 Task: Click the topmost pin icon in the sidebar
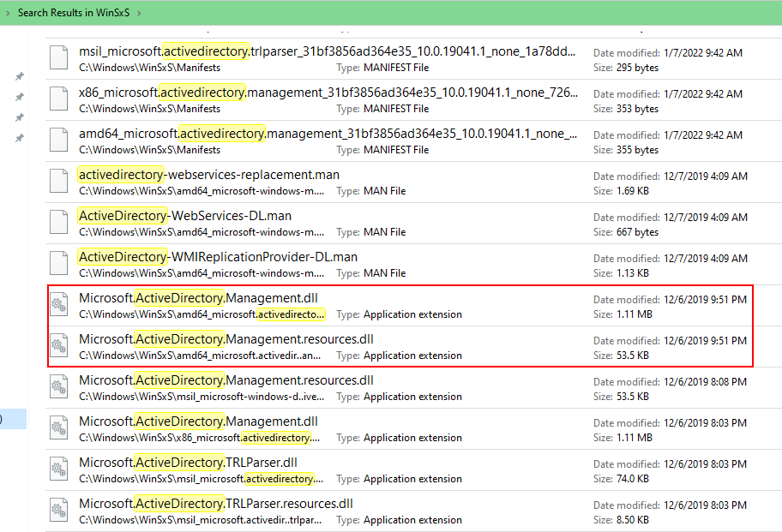click(20, 76)
